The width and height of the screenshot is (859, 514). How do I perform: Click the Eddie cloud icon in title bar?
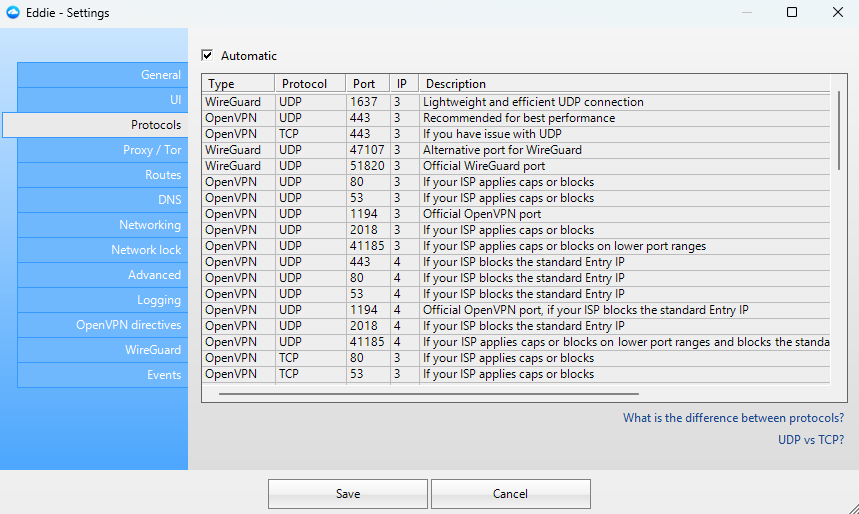[13, 12]
